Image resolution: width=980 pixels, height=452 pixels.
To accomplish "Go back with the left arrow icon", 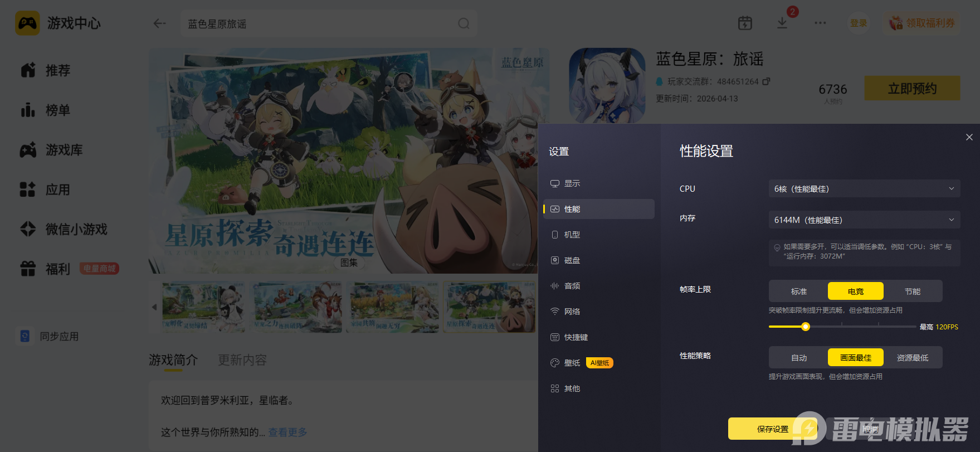I will click(x=160, y=23).
